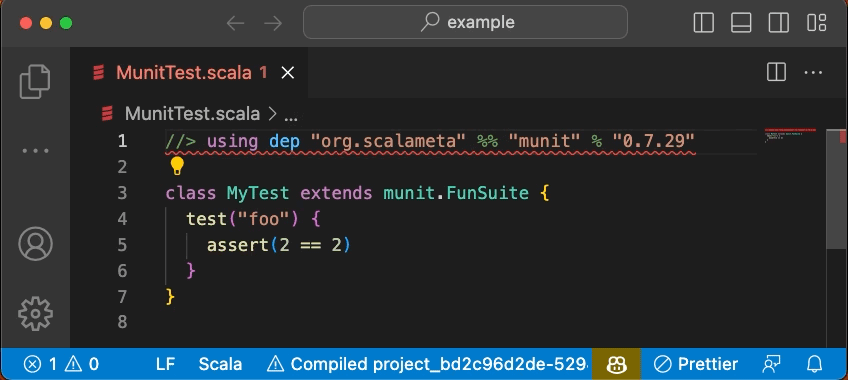Place cursor on class name MyTest

(258, 193)
